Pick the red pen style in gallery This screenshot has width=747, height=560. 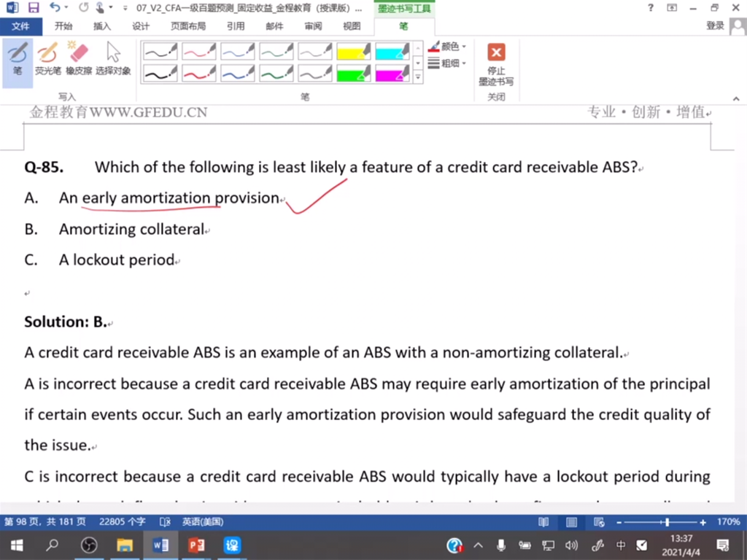tap(198, 73)
